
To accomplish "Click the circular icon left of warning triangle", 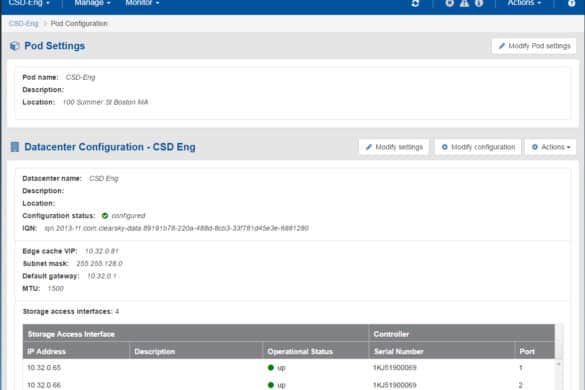I will point(450,3).
